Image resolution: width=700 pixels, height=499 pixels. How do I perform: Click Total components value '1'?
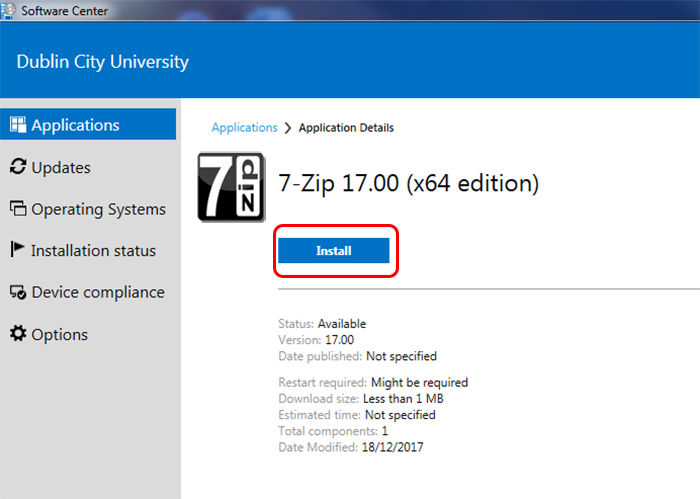pos(385,431)
